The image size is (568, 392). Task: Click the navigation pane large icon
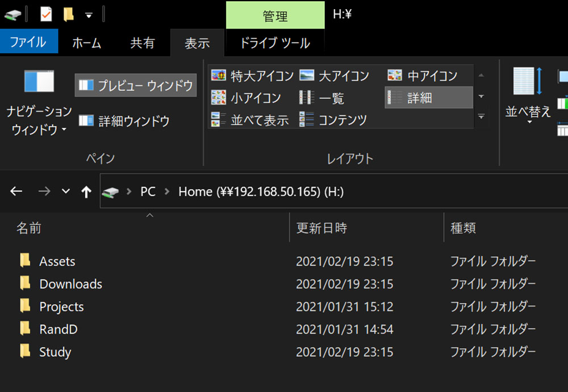[x=39, y=81]
